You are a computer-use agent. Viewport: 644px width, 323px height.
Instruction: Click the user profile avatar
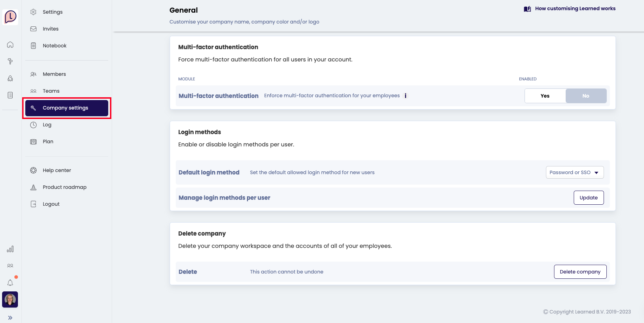10,299
